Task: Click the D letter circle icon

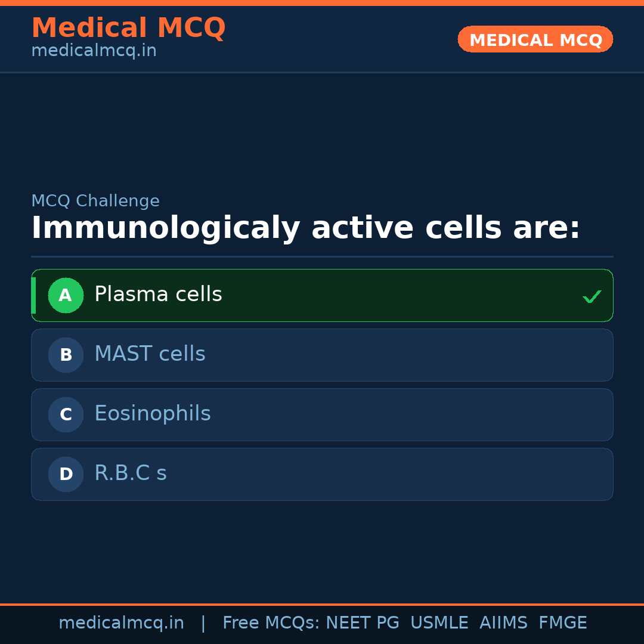Action: tap(66, 474)
